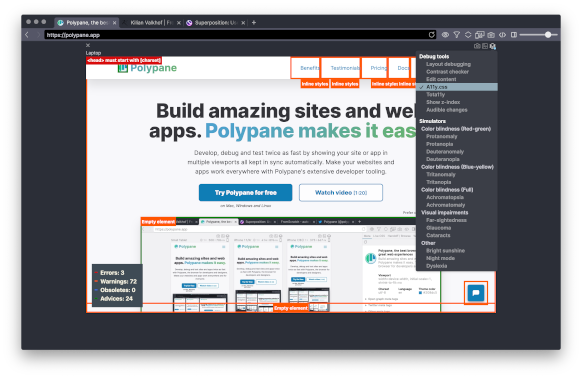Open the blue chat widget button
Image resolution: width=582 pixels, height=378 pixels.
click(475, 293)
